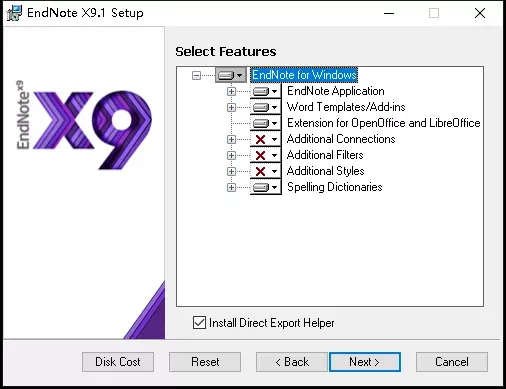The height and width of the screenshot is (389, 506).
Task: Open install option dropdown for Word Templates/Add-ins
Action: point(266,107)
